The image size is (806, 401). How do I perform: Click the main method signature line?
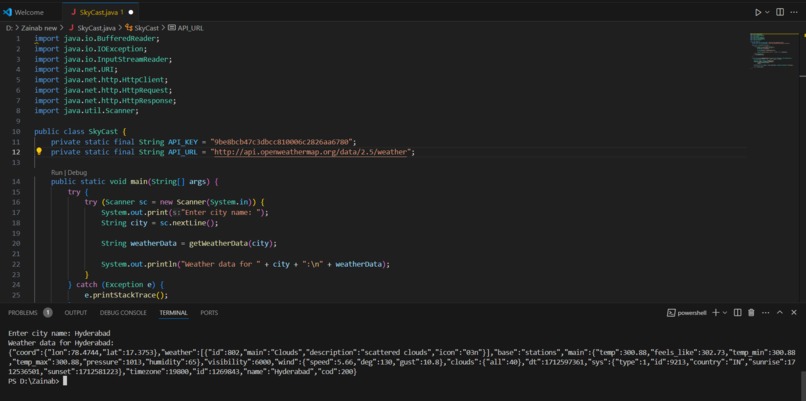click(135, 181)
